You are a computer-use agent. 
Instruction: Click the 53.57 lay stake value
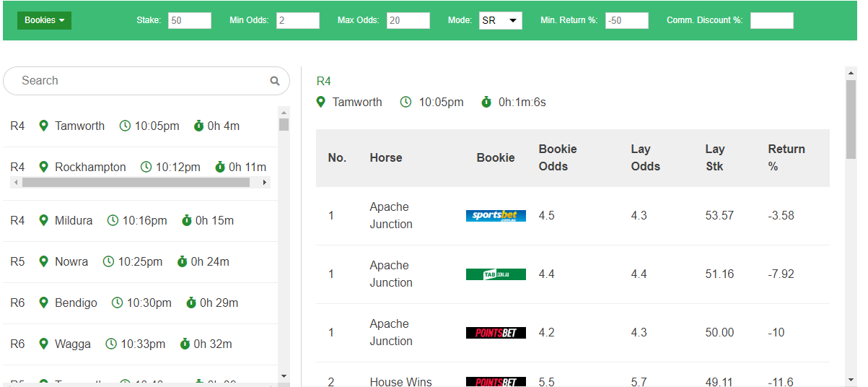pyautogui.click(x=719, y=215)
